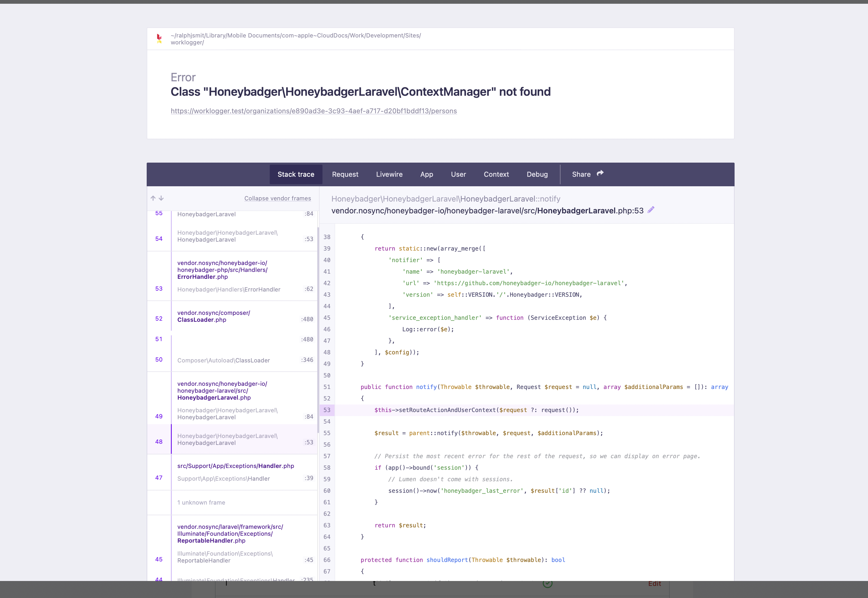This screenshot has height=598, width=868.
Task: Click the Share arrow icon
Action: tap(600, 174)
